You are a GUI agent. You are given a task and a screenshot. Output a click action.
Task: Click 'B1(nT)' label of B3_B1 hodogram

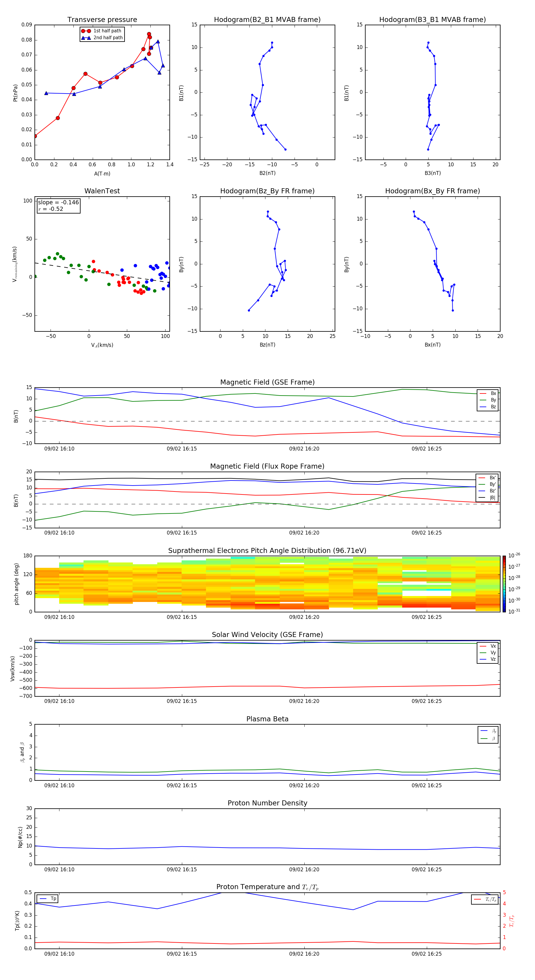pyautogui.click(x=347, y=92)
